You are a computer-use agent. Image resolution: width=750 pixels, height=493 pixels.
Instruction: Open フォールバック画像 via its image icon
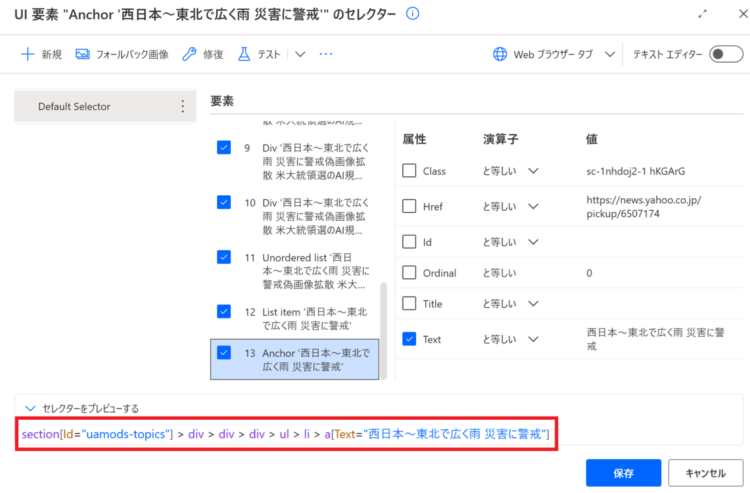pyautogui.click(x=82, y=54)
